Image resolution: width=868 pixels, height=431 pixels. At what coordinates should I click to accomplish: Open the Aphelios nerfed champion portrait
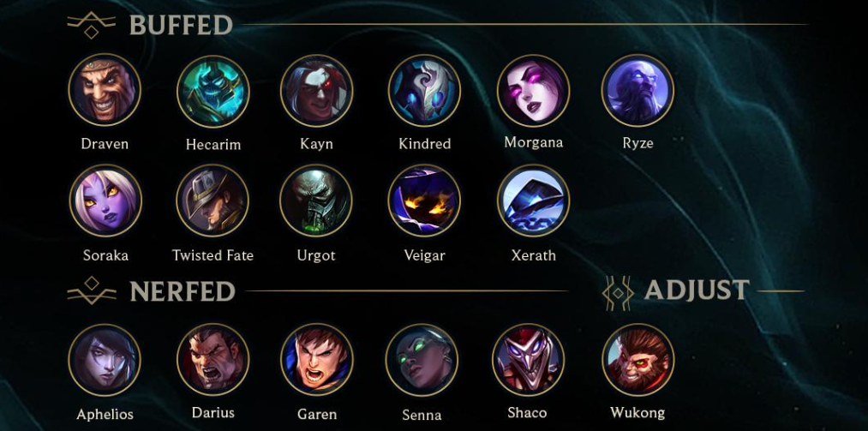click(x=105, y=360)
